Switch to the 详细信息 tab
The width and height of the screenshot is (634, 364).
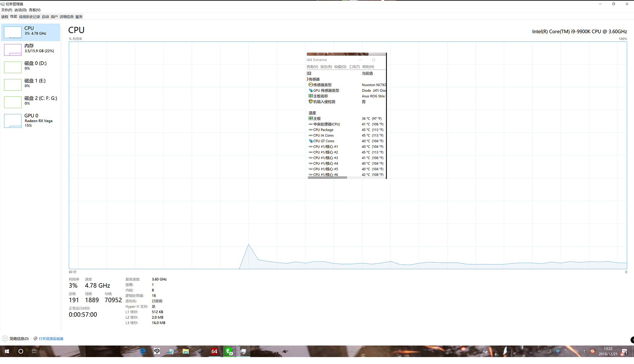[x=66, y=17]
